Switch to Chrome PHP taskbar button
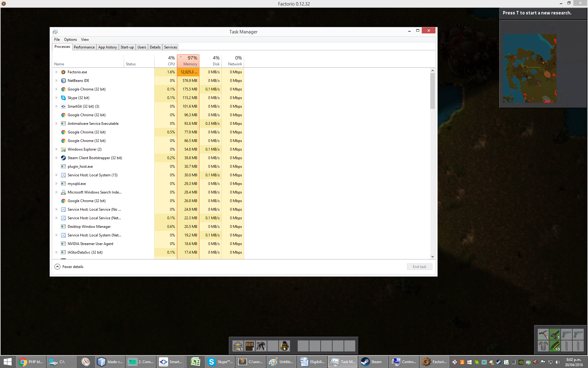Screen dimensions: 588x368 coord(31,362)
